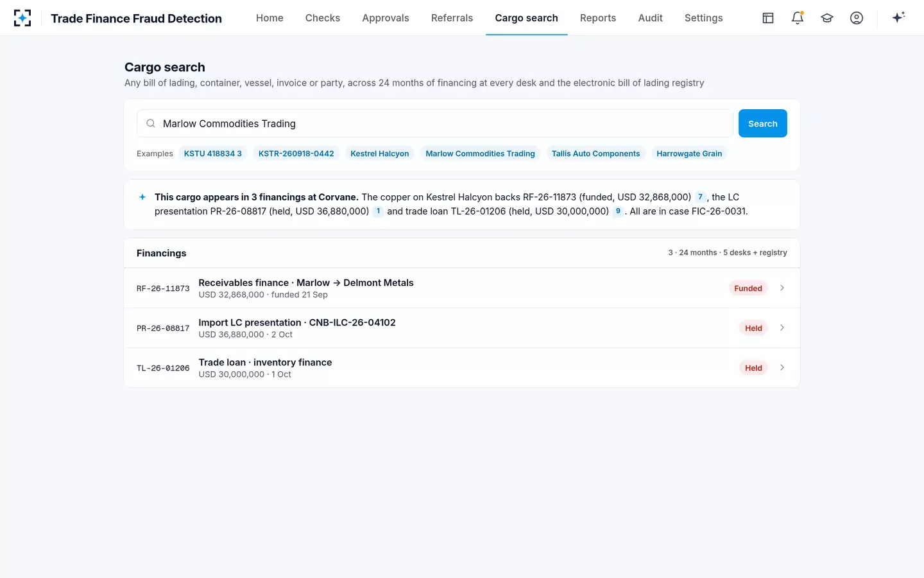This screenshot has height=578, width=924.
Task: Click the RF-26-11873 reference number
Action: point(163,288)
